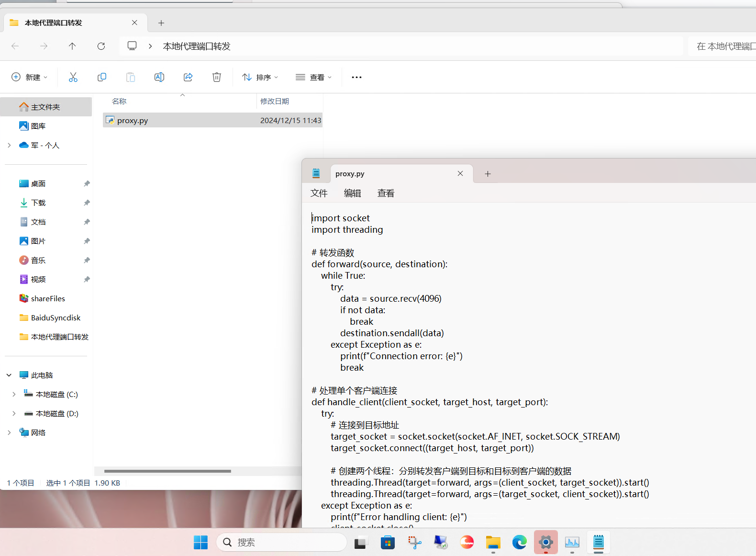This screenshot has width=756, height=556.
Task: Add a new Notepad tab
Action: point(488,174)
